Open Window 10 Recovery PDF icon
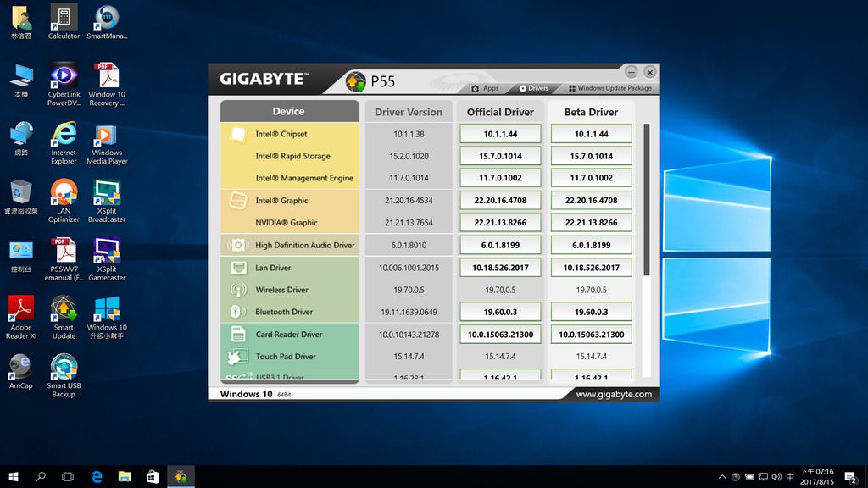The image size is (868, 488). pos(107,84)
